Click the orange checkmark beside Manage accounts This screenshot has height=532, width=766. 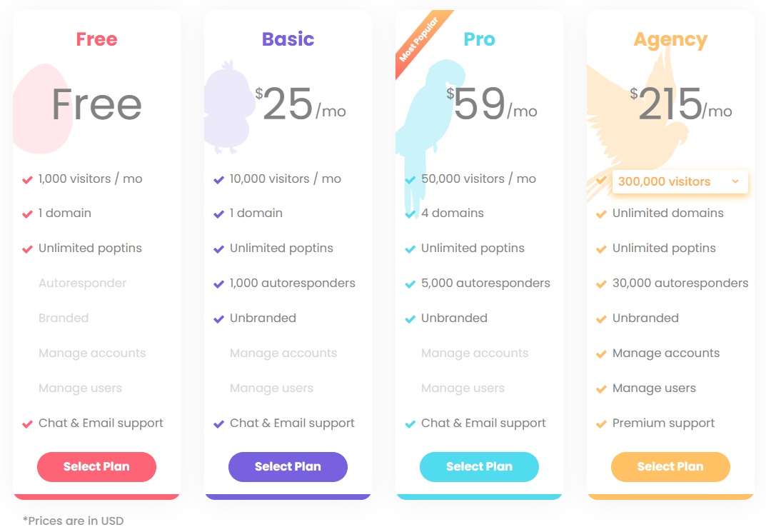tap(602, 353)
